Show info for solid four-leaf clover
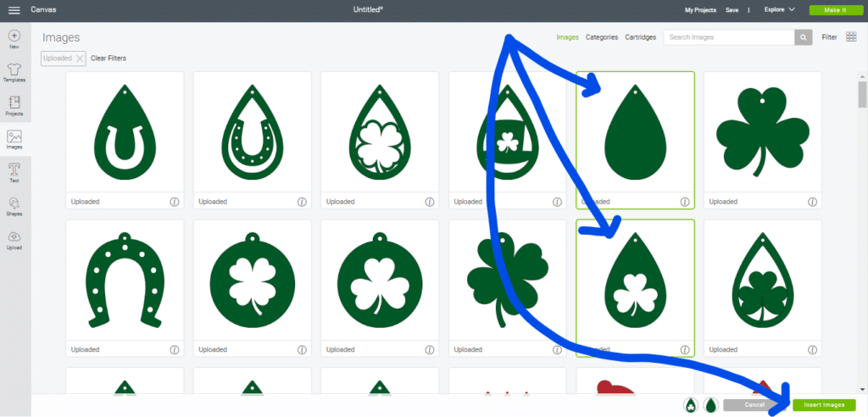This screenshot has width=868, height=417. 557,350
